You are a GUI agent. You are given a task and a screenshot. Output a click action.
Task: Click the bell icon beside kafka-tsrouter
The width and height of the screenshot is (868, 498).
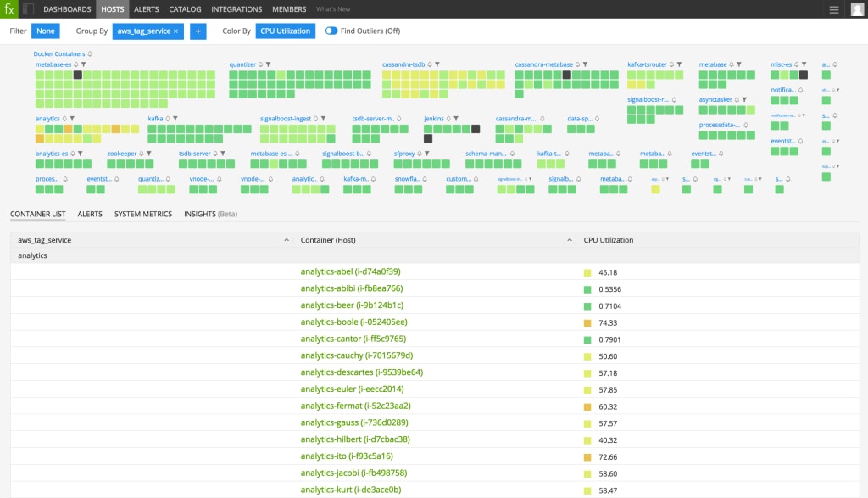pyautogui.click(x=671, y=64)
